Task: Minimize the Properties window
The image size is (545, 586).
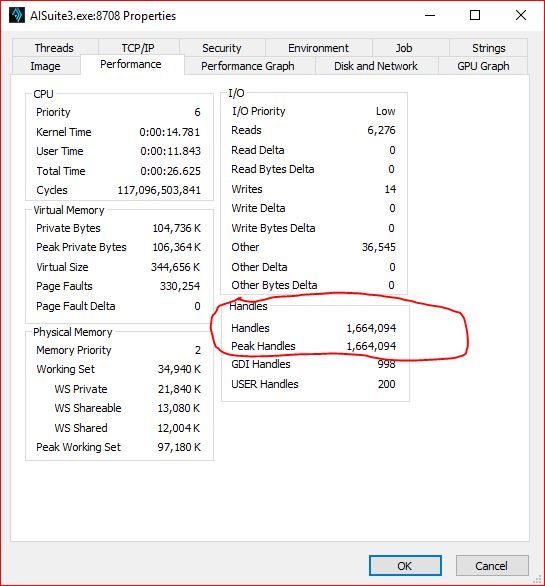Action: pyautogui.click(x=430, y=15)
